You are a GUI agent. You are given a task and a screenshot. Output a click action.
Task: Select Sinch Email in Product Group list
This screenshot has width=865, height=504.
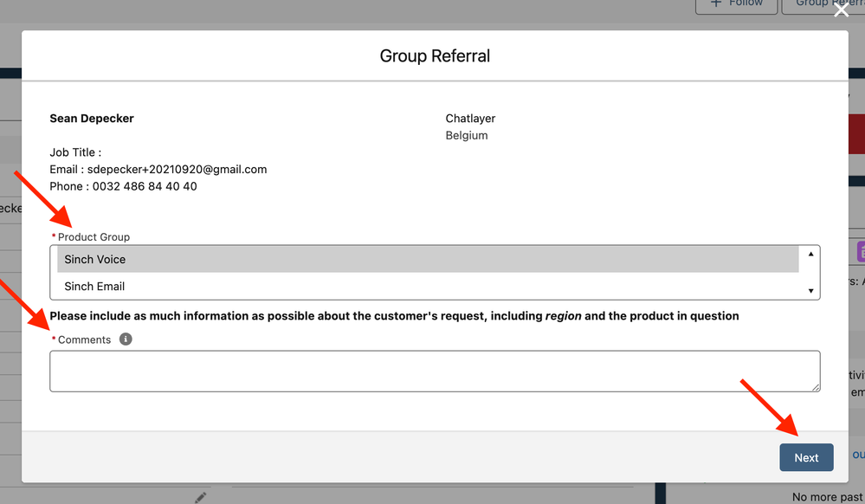point(428,287)
